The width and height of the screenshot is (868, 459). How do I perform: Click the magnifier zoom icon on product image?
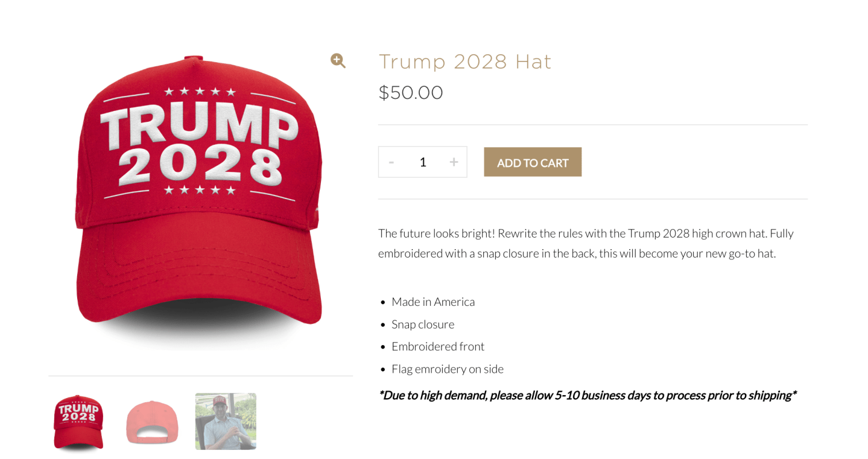[x=338, y=60]
